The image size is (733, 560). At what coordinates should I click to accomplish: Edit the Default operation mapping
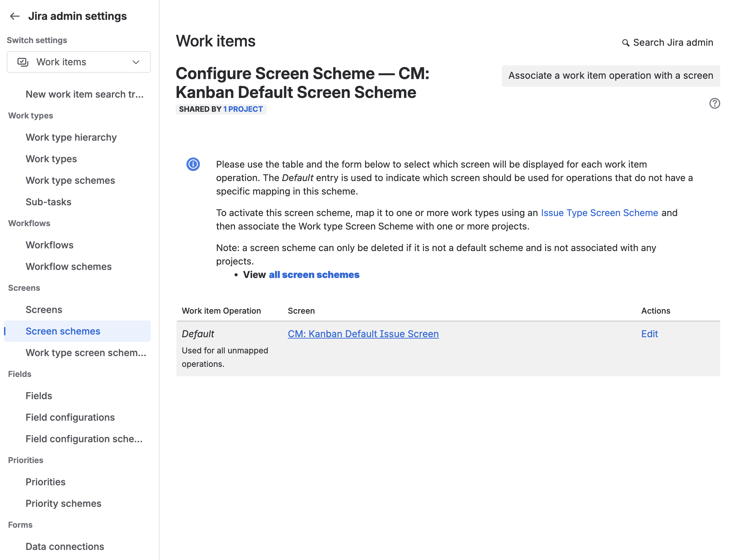(x=649, y=334)
